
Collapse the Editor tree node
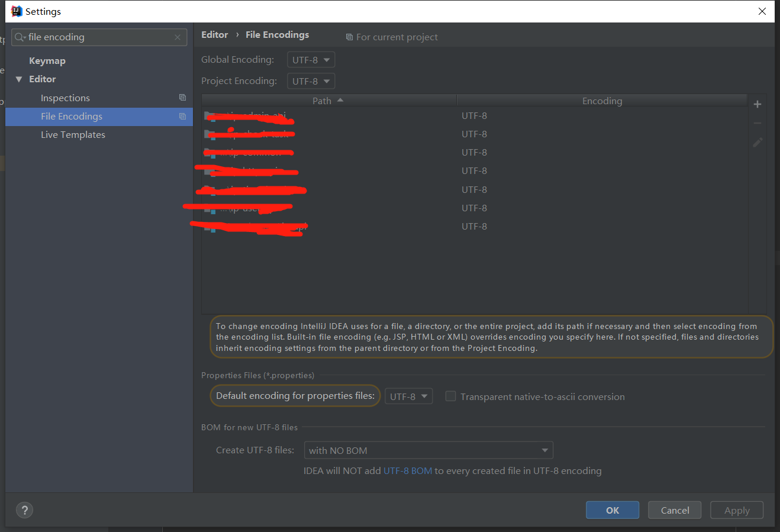[18, 79]
